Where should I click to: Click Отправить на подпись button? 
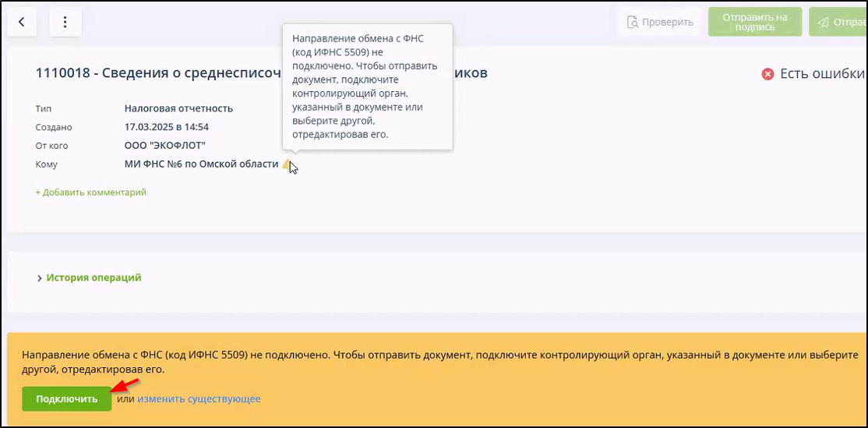(754, 23)
